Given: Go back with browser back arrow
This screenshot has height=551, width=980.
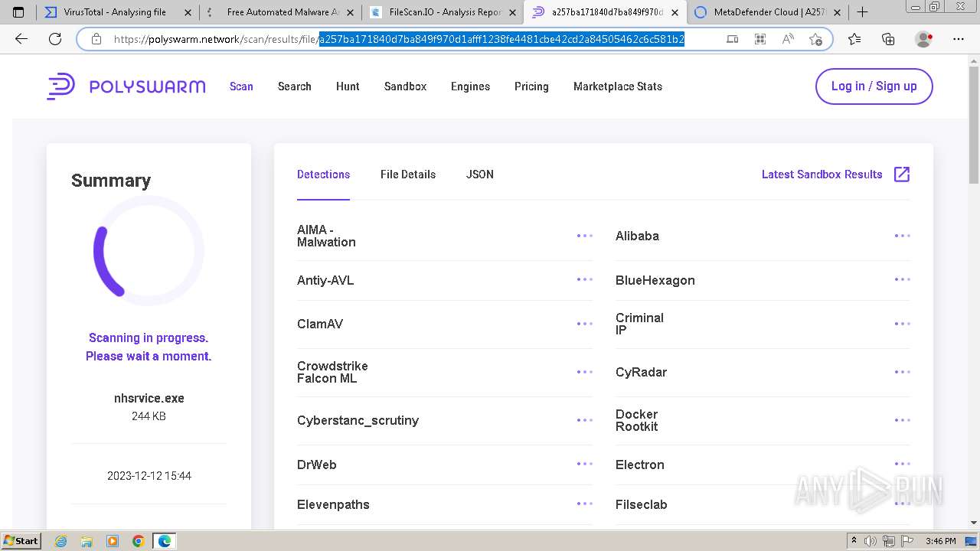Looking at the screenshot, I should (x=21, y=39).
